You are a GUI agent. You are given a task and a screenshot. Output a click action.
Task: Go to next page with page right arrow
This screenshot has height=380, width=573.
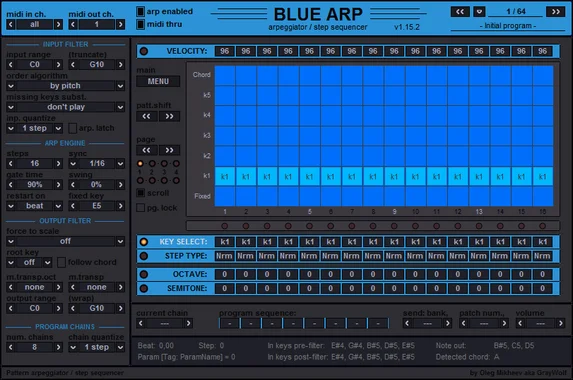[169, 150]
